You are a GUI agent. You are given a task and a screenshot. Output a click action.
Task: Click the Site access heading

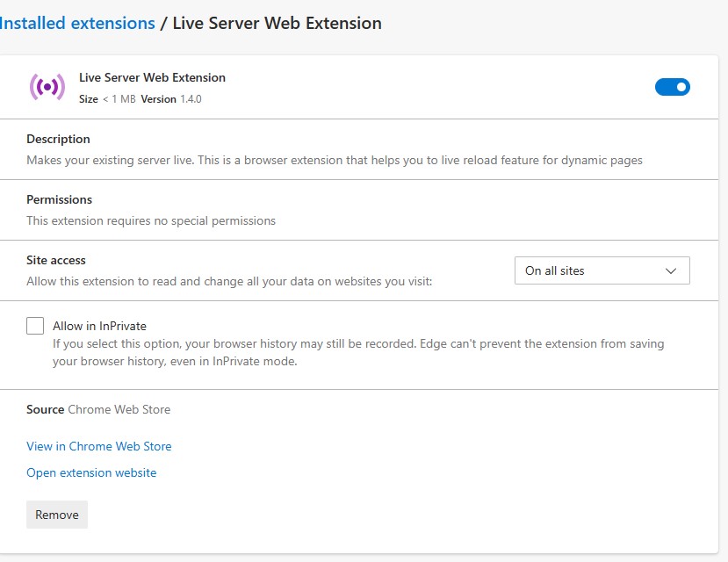56,260
